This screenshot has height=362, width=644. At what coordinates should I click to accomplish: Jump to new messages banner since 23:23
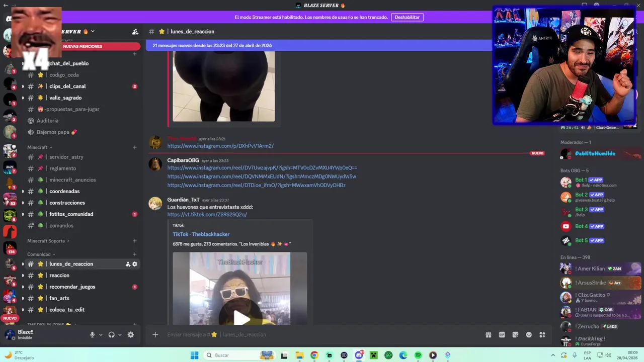pos(318,45)
